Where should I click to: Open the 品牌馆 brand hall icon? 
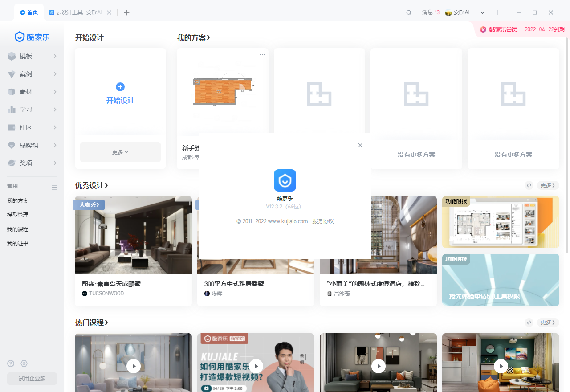coord(12,145)
